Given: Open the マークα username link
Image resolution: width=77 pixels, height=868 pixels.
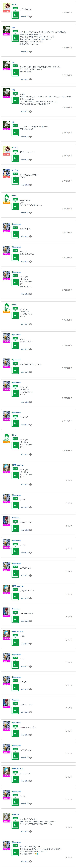Looking at the screenshot, I should [x=15, y=170].
